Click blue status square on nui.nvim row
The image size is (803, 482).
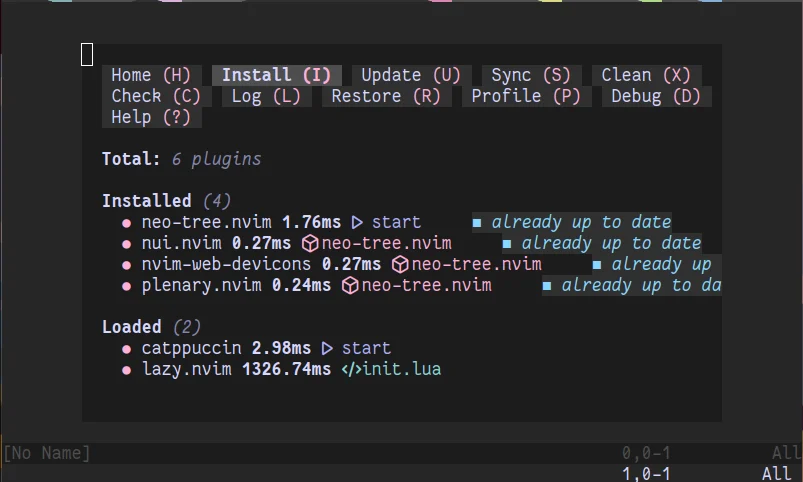[507, 244]
